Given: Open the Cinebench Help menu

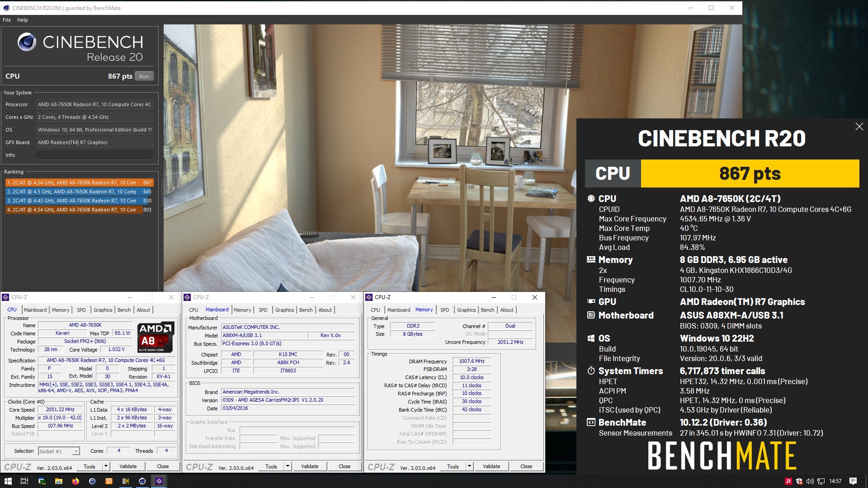Looking at the screenshot, I should (23, 20).
